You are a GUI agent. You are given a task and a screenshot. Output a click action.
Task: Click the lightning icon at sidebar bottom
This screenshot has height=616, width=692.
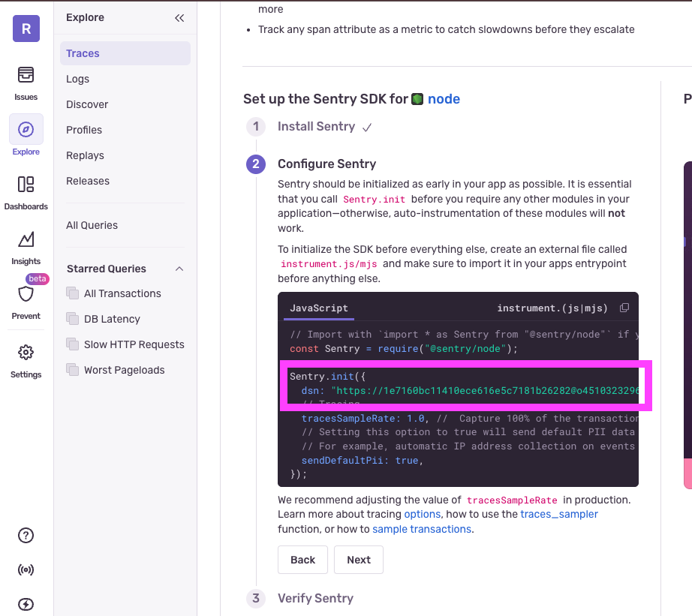pyautogui.click(x=26, y=603)
